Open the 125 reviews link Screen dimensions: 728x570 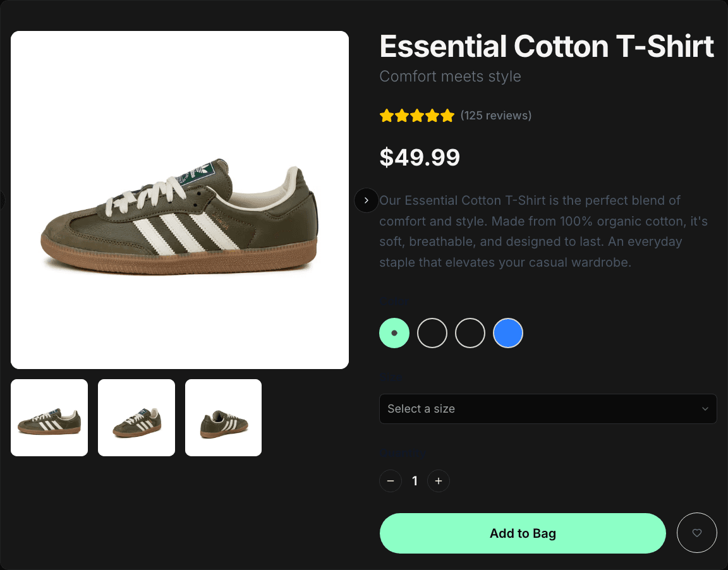[x=496, y=115]
